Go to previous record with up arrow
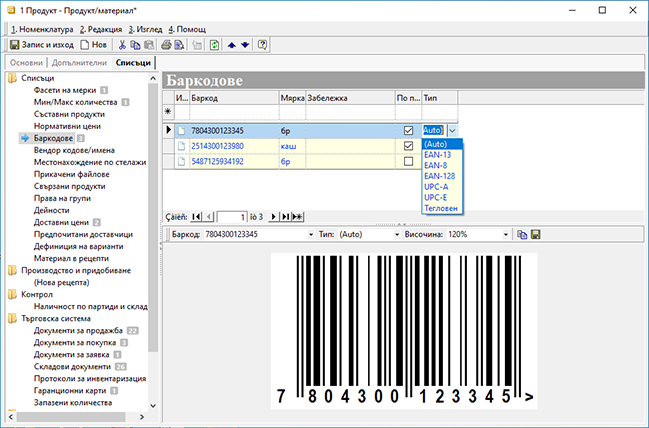The image size is (649, 428). click(x=232, y=45)
